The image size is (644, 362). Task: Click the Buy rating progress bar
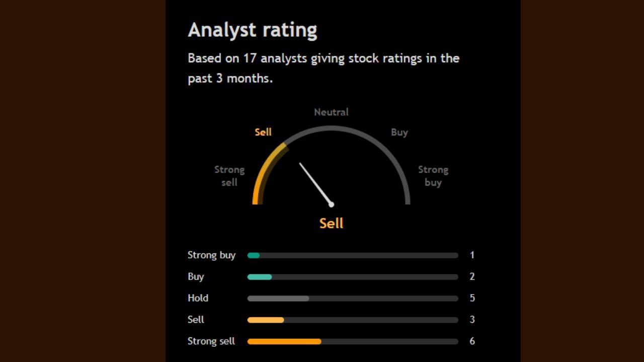353,277
